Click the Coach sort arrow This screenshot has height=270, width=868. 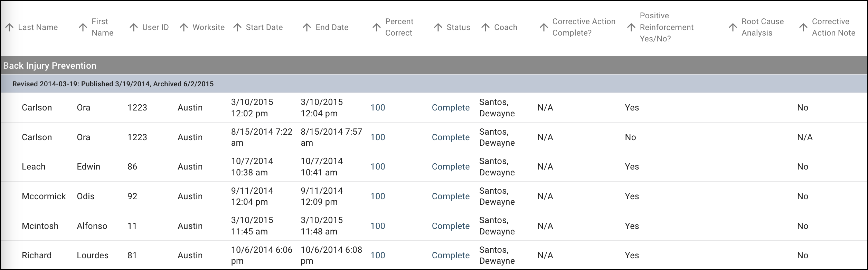(485, 27)
